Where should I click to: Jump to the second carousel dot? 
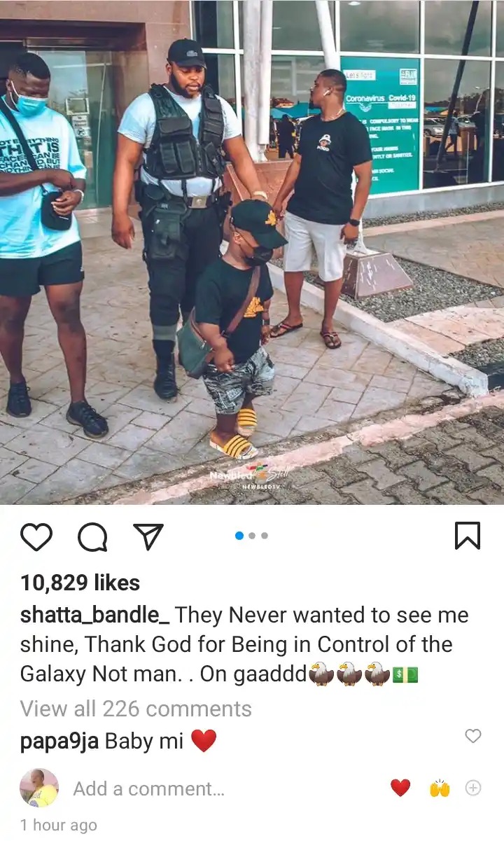pyautogui.click(x=253, y=536)
